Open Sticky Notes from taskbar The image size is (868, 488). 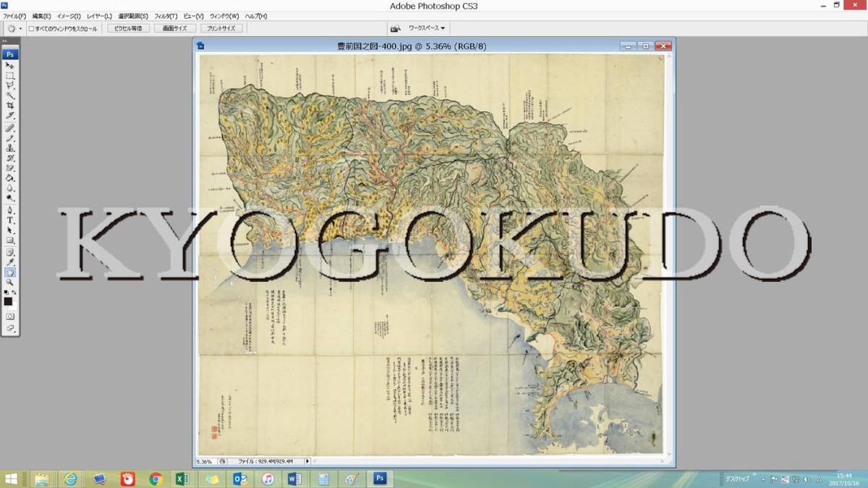tap(212, 479)
